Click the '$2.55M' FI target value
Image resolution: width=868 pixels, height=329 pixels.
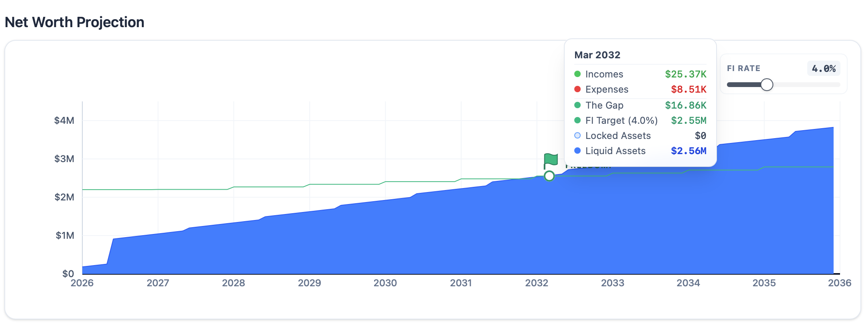tap(689, 121)
